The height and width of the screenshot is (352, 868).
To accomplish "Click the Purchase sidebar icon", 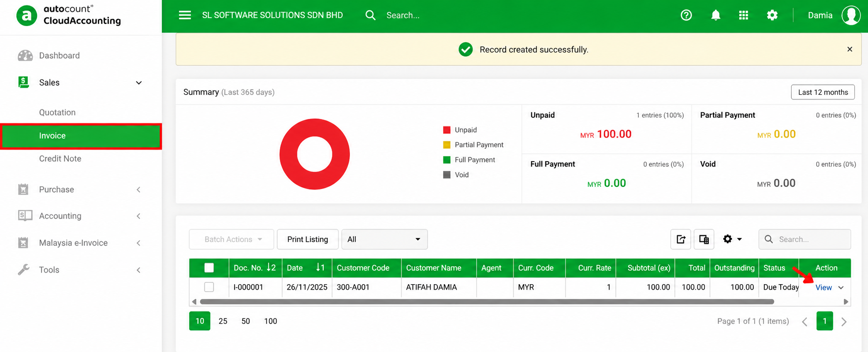I will pos(23,189).
